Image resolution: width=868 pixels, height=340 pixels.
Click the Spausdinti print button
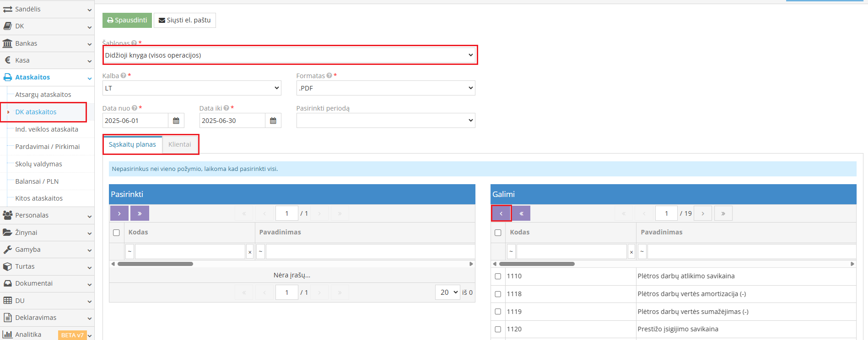(127, 20)
